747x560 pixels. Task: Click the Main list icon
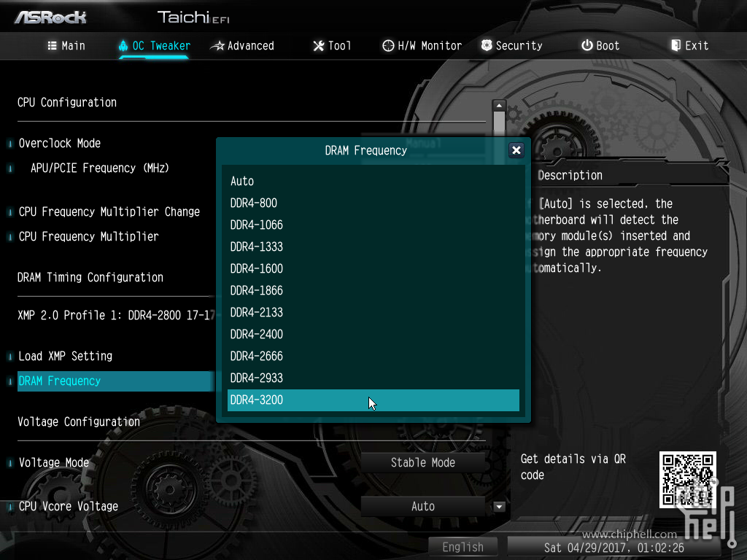click(x=53, y=46)
